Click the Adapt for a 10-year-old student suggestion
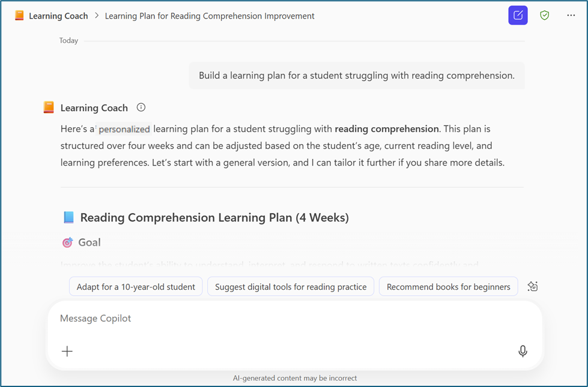 pos(135,286)
